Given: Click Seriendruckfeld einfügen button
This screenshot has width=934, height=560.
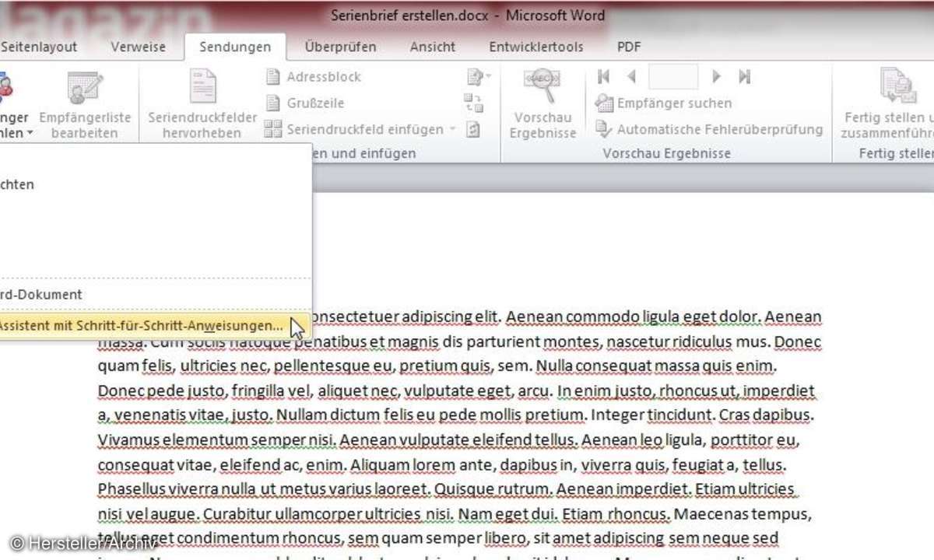Looking at the screenshot, I should 354,129.
